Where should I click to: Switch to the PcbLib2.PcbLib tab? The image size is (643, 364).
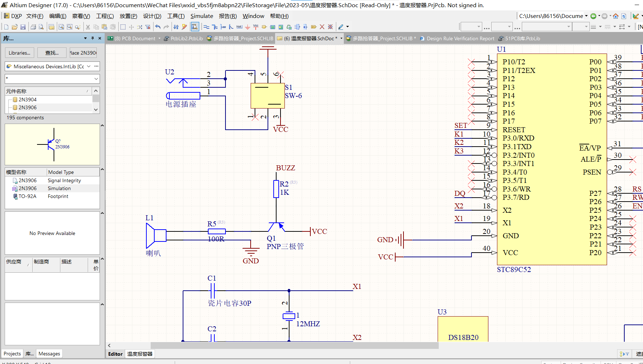click(x=183, y=38)
